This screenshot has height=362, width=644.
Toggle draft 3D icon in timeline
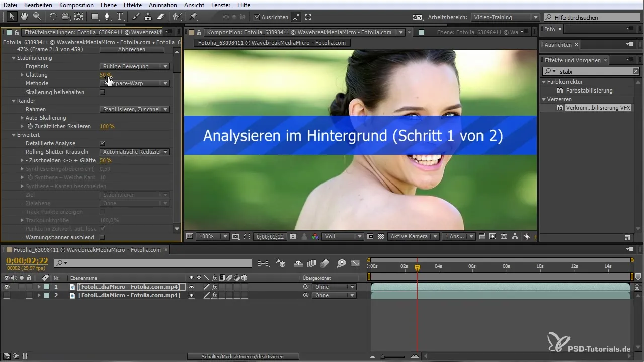pos(281,263)
